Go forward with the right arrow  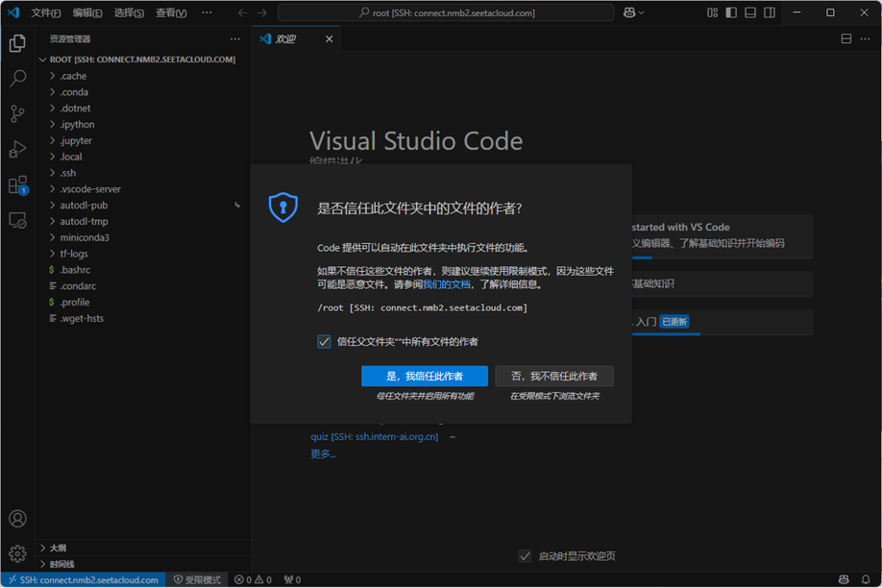tap(262, 12)
